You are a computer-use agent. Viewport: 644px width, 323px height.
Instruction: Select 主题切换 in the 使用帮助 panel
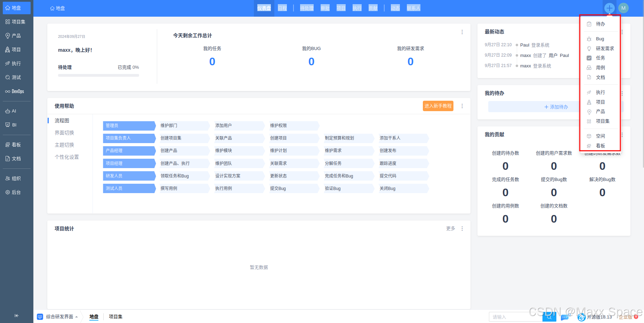[64, 145]
